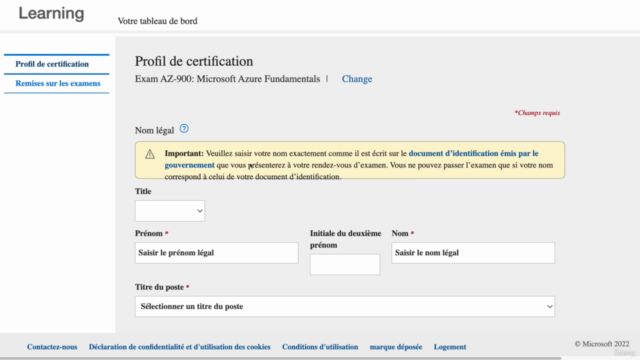Focus the Prénom input field
The width and height of the screenshot is (640, 360).
tap(217, 253)
